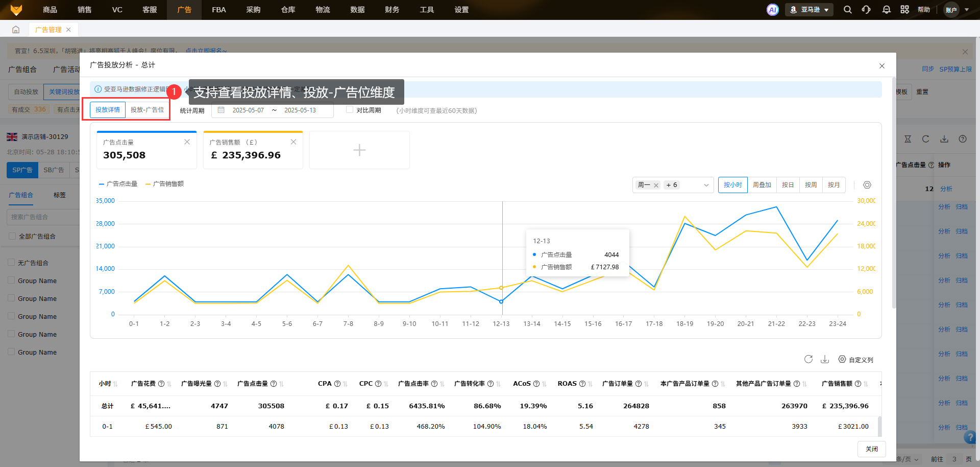This screenshot has height=467, width=980.
Task: Click the date range picker field
Action: pyautogui.click(x=273, y=110)
